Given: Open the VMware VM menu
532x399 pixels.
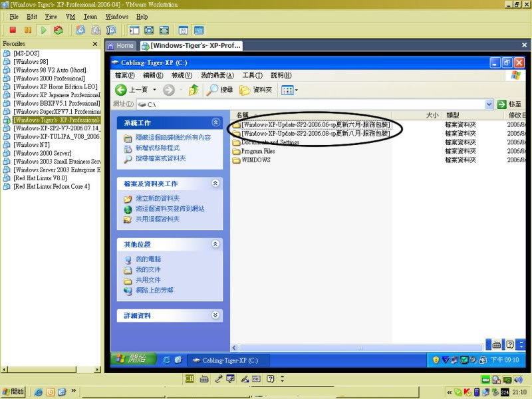Looking at the screenshot, I should (x=70, y=17).
